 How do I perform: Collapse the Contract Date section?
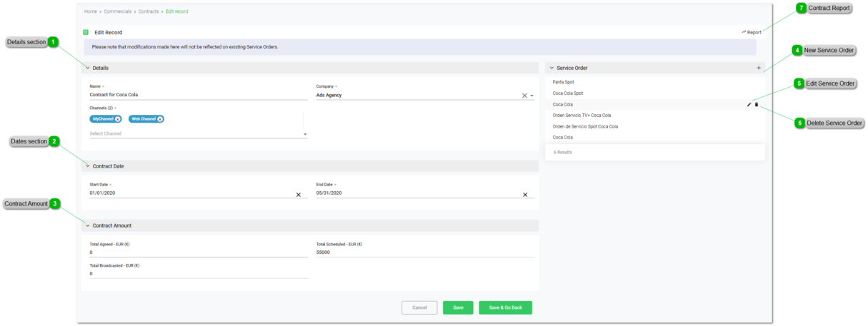pos(88,166)
